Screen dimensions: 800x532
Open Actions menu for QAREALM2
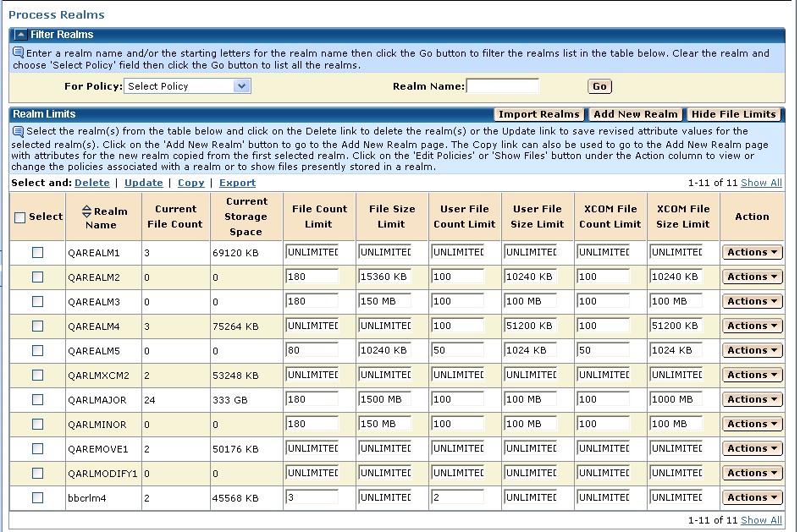click(x=752, y=277)
